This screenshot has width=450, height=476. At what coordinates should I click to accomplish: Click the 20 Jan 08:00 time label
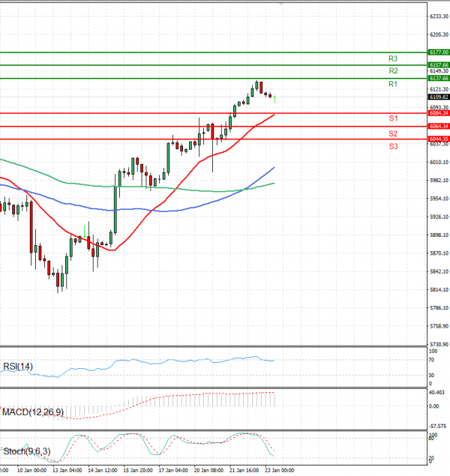(208, 470)
